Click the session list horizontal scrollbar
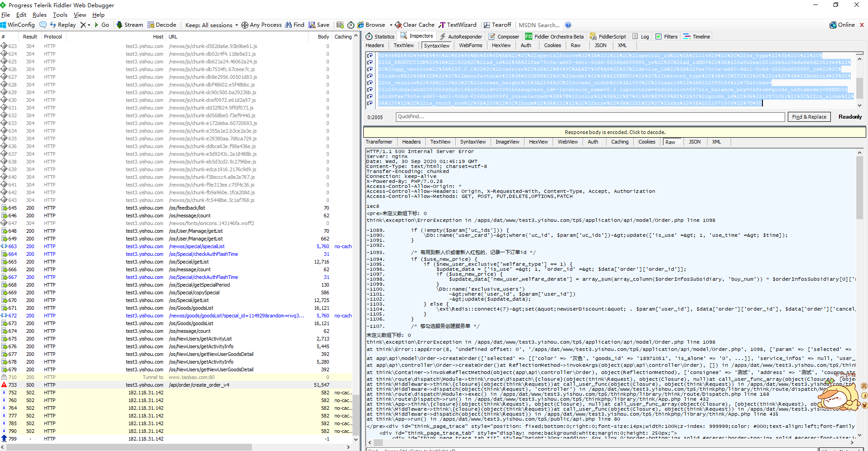 (129, 447)
